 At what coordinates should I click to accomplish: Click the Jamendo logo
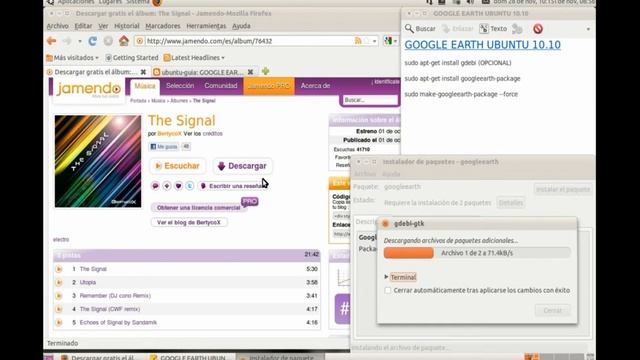tap(89, 89)
